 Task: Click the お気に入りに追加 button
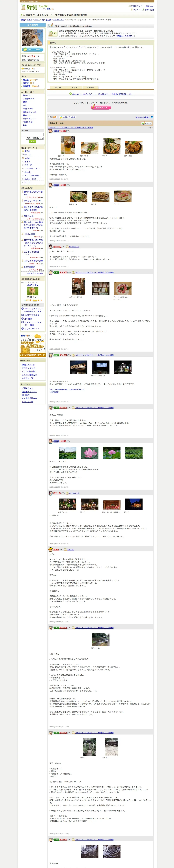[68, 117]
